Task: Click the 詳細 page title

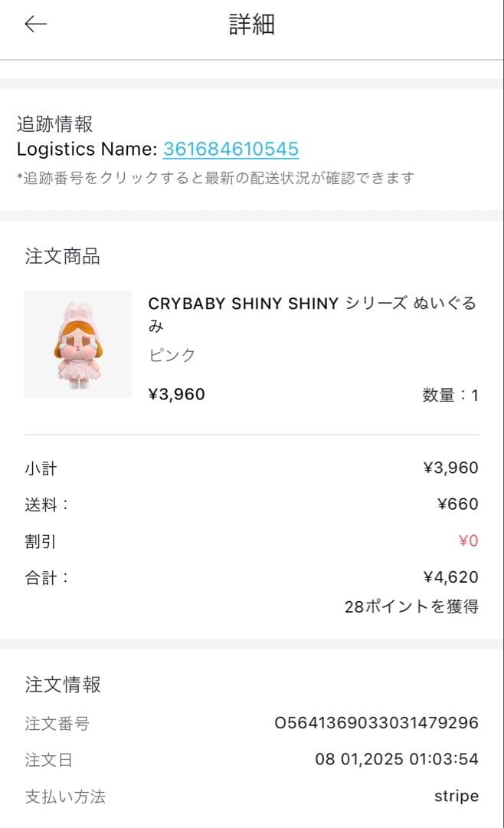Action: 252,23
